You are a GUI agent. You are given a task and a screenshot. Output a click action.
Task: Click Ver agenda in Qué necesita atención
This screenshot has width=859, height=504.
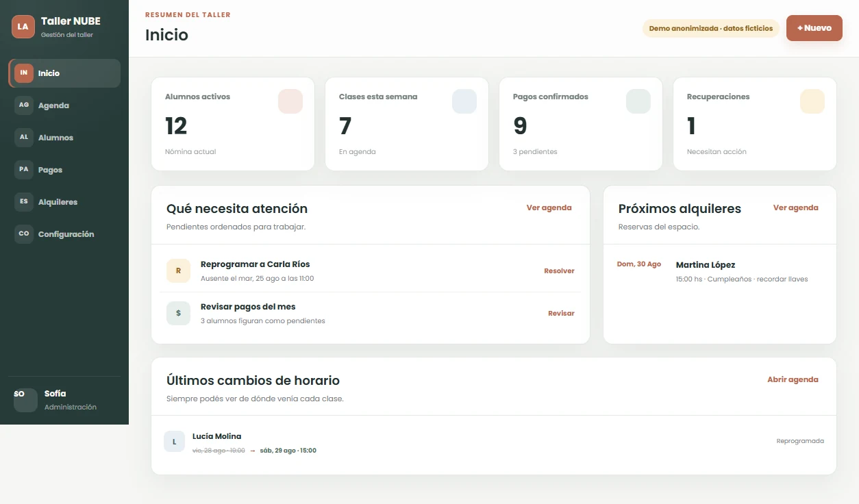tap(549, 207)
